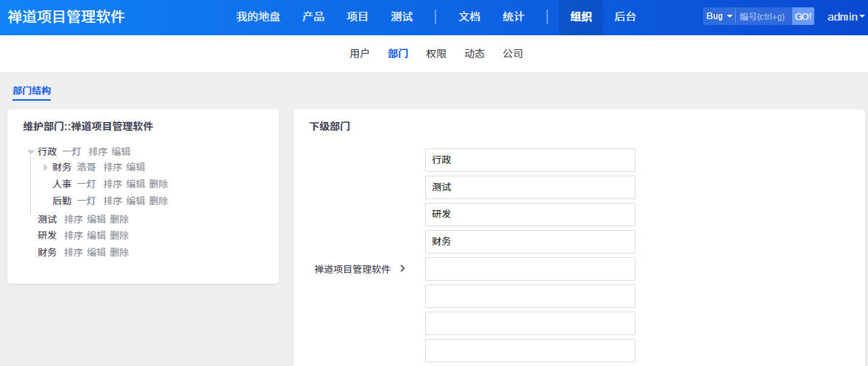Open 我的地盘 in the top menu
Viewport: 868px width, 366px height.
click(258, 17)
